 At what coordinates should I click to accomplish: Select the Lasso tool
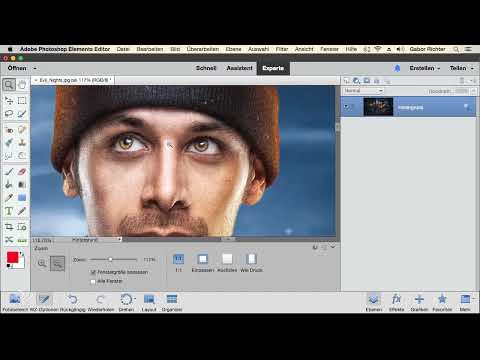coord(9,114)
